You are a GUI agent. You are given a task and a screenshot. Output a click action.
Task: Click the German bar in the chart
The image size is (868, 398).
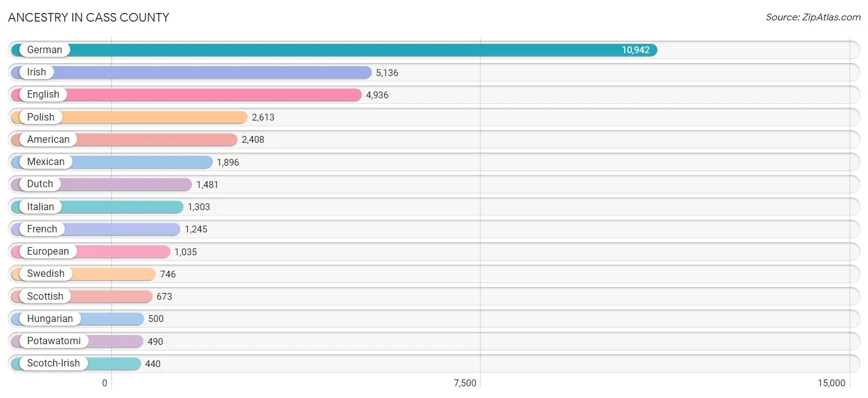click(x=334, y=50)
